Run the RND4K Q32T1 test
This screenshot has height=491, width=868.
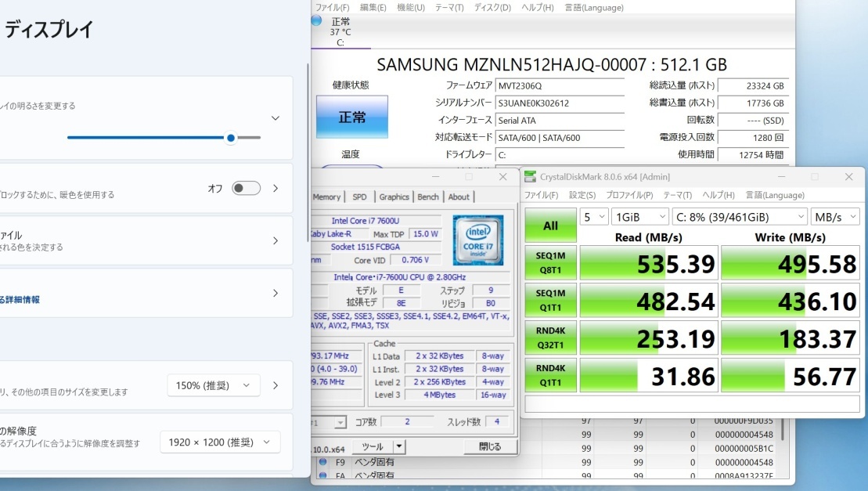click(550, 338)
